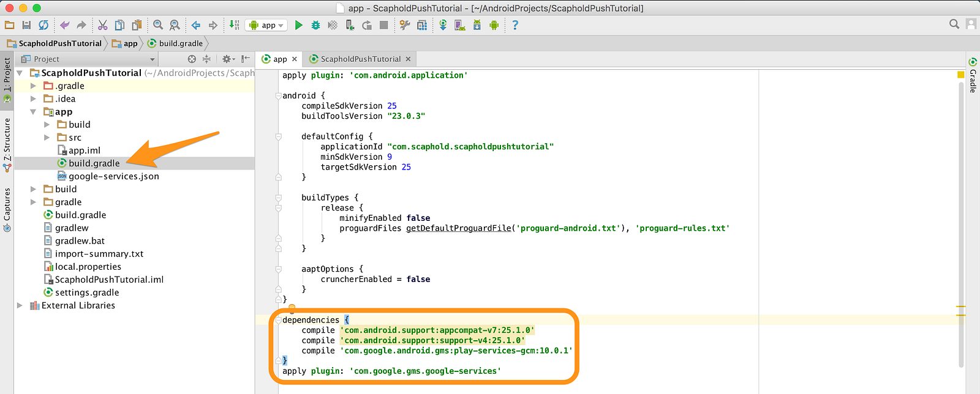The height and width of the screenshot is (394, 980).
Task: Open Help with the question mark icon
Action: pyautogui.click(x=515, y=25)
